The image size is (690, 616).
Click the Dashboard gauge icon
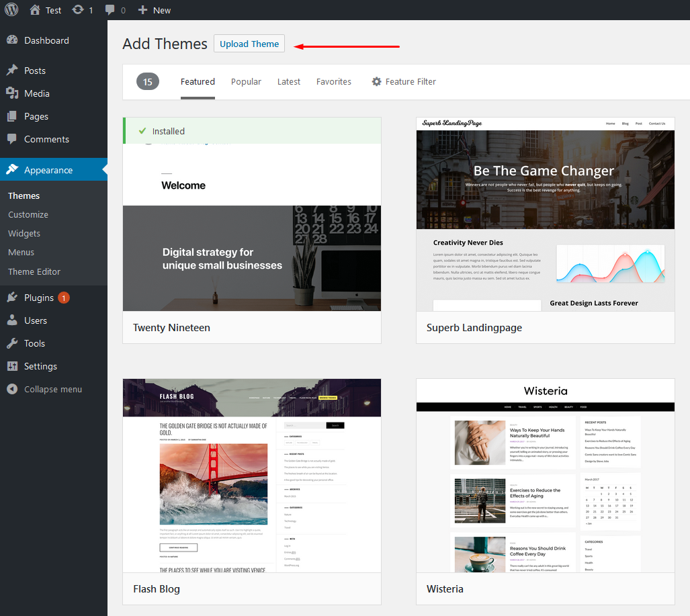pyautogui.click(x=12, y=40)
